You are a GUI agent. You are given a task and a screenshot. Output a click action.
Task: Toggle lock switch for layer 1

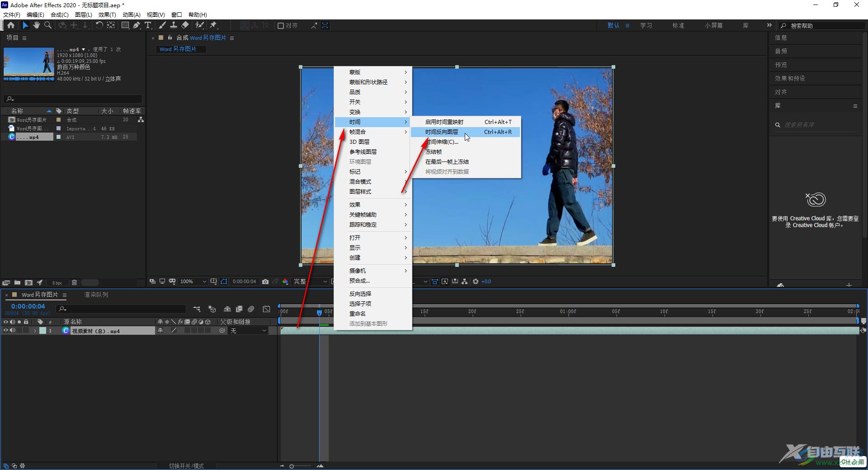click(x=26, y=331)
